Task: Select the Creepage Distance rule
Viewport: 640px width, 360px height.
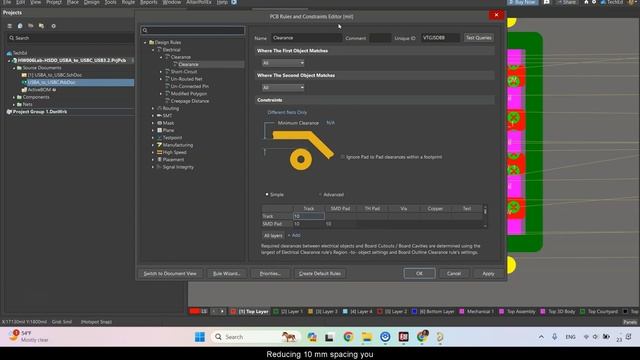Action: point(190,101)
